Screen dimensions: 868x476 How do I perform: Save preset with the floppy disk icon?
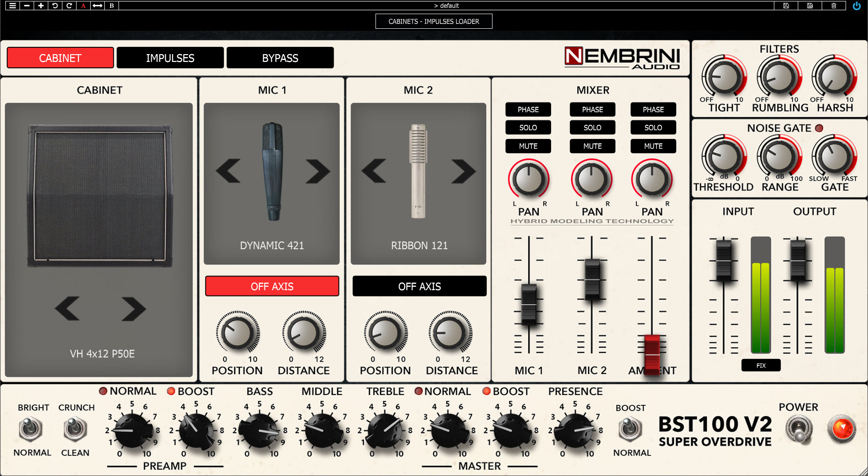(x=786, y=6)
